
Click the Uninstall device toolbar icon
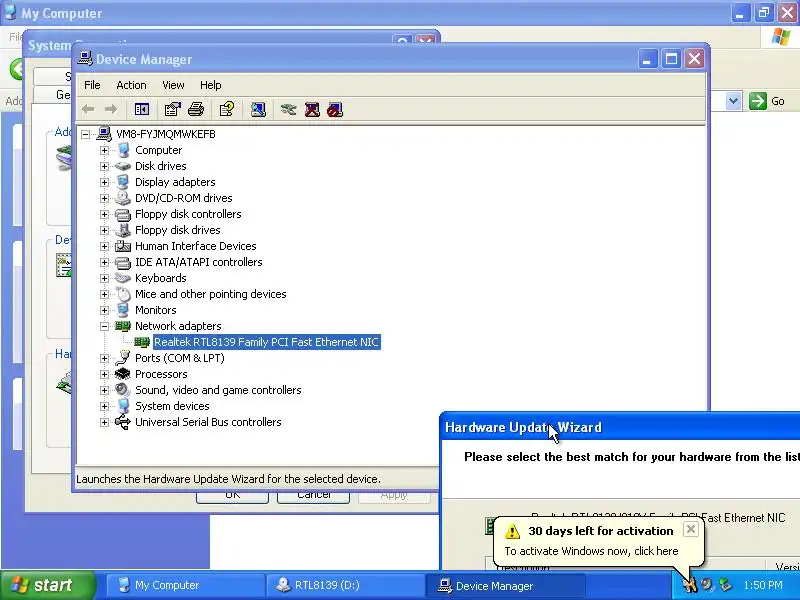[312, 109]
